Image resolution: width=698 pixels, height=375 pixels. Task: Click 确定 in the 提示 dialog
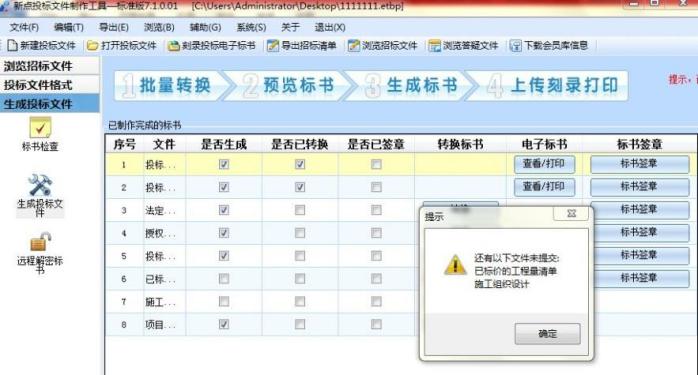tap(548, 334)
